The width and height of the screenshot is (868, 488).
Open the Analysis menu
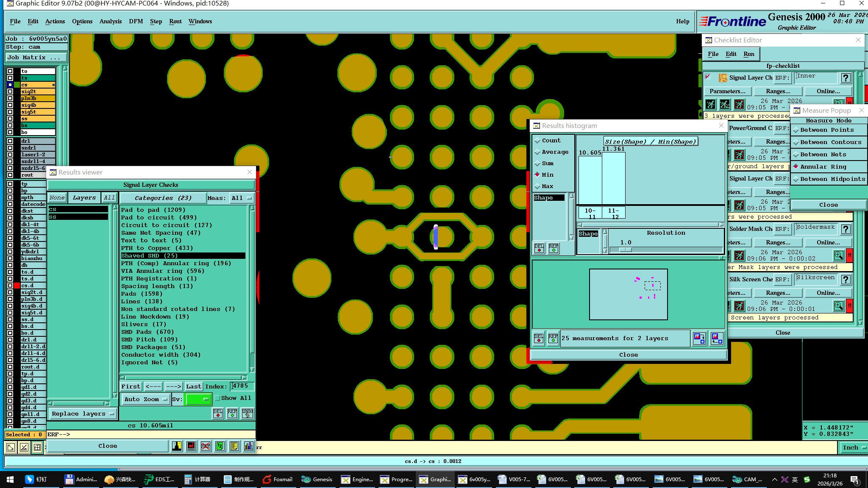[x=110, y=21]
